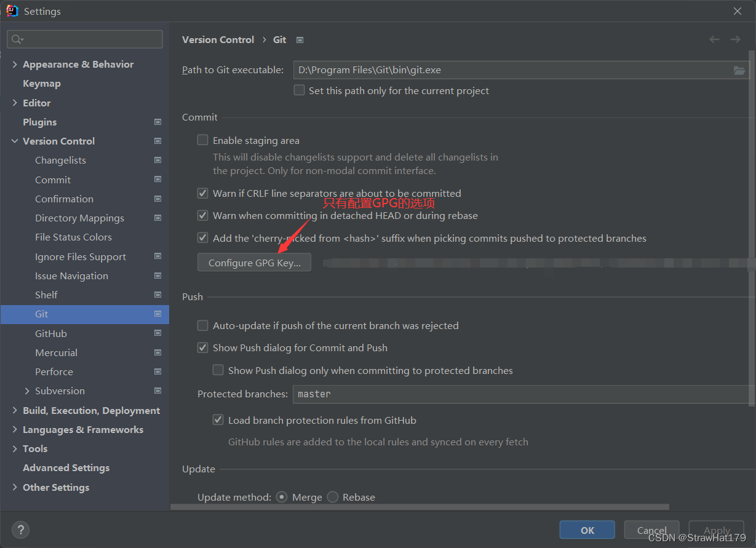Image resolution: width=756 pixels, height=548 pixels.
Task: Click the project icon beside Perforce
Action: click(157, 371)
